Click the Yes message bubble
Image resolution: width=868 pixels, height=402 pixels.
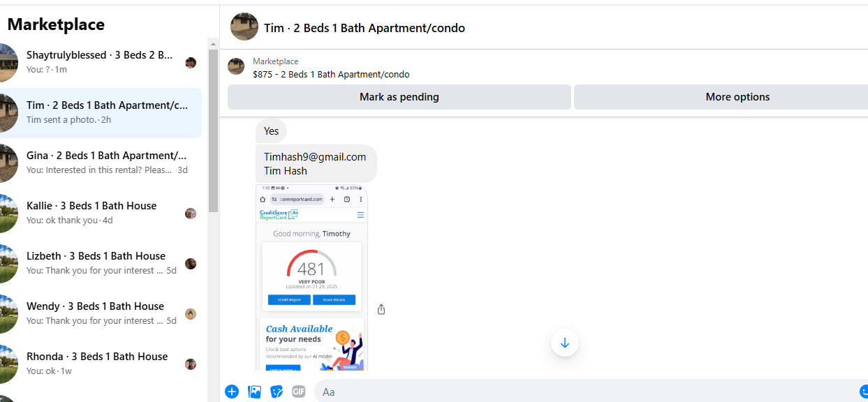272,131
